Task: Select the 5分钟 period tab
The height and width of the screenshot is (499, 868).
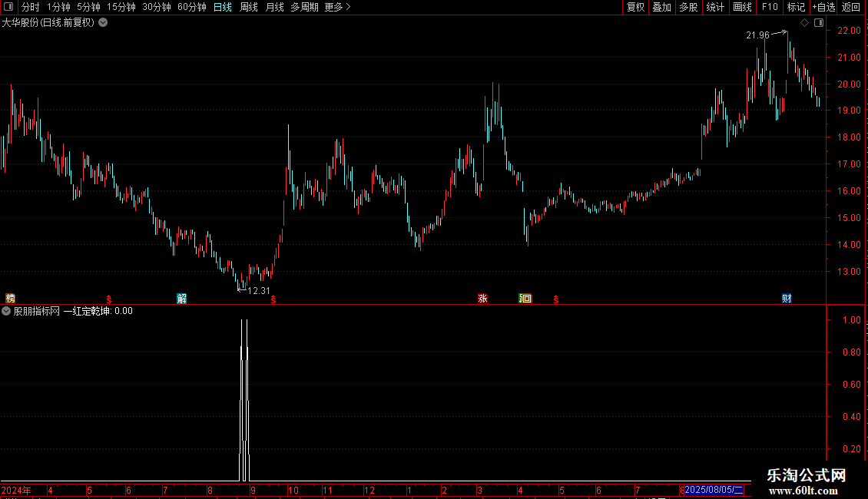Action: [88, 7]
